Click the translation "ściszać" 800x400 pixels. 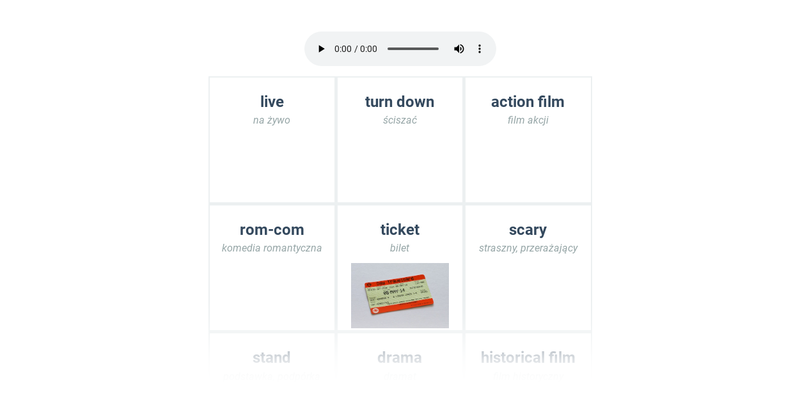point(400,120)
